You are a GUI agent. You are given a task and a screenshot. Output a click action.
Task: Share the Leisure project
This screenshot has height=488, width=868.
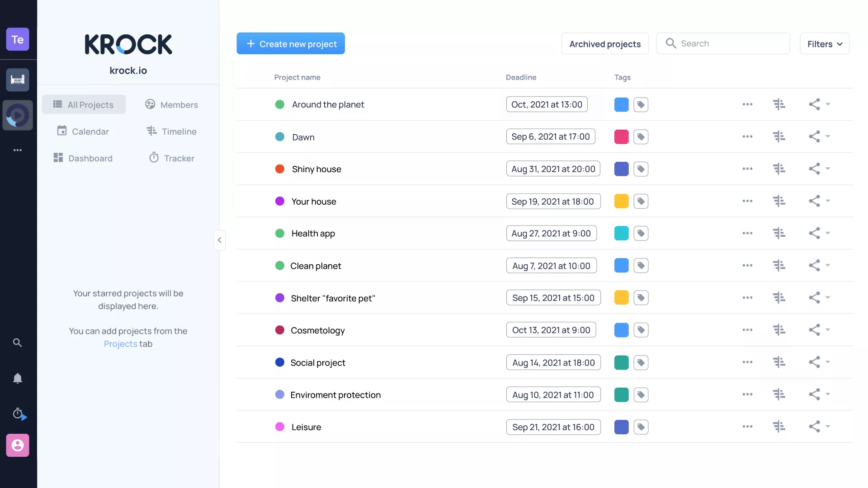(x=814, y=427)
